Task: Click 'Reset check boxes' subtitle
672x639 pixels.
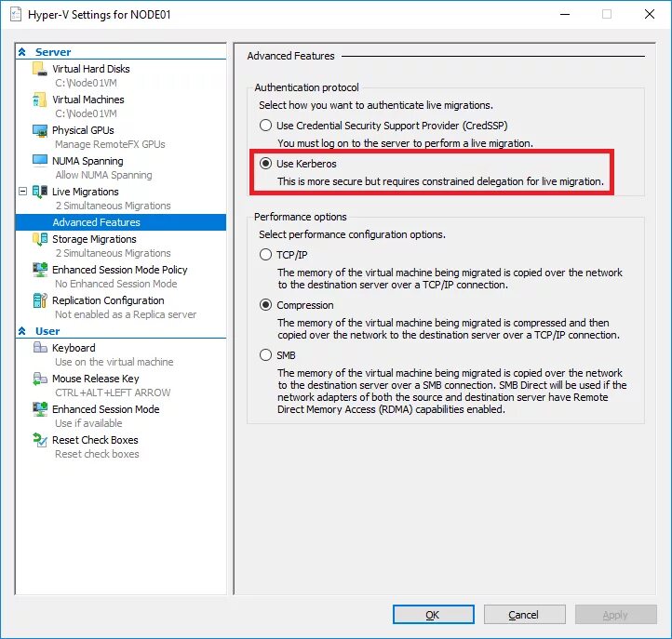Action: (x=97, y=454)
